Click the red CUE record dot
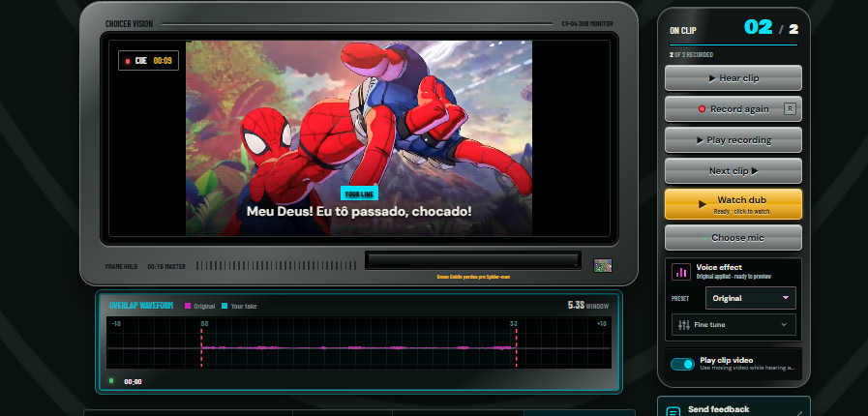The width and height of the screenshot is (868, 416). 128,61
